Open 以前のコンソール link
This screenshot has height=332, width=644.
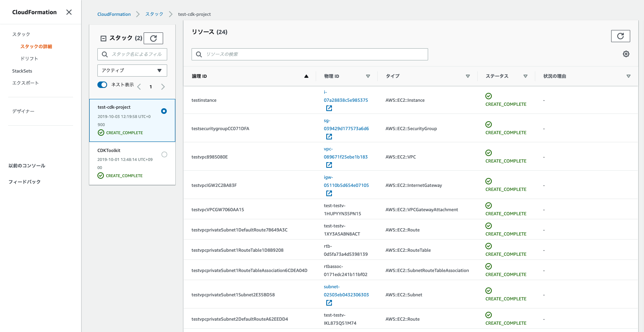(27, 166)
